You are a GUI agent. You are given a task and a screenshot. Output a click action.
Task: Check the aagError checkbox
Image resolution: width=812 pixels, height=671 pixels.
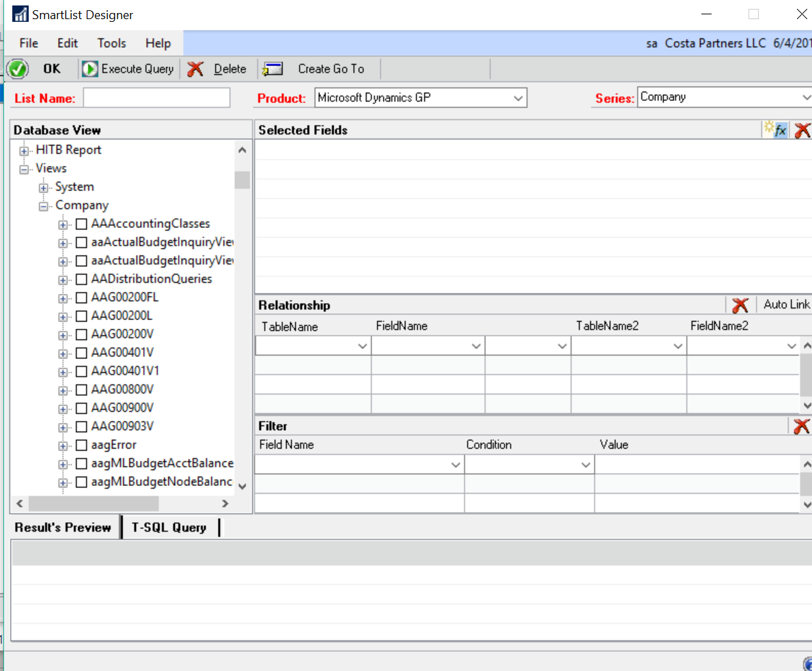tap(81, 445)
